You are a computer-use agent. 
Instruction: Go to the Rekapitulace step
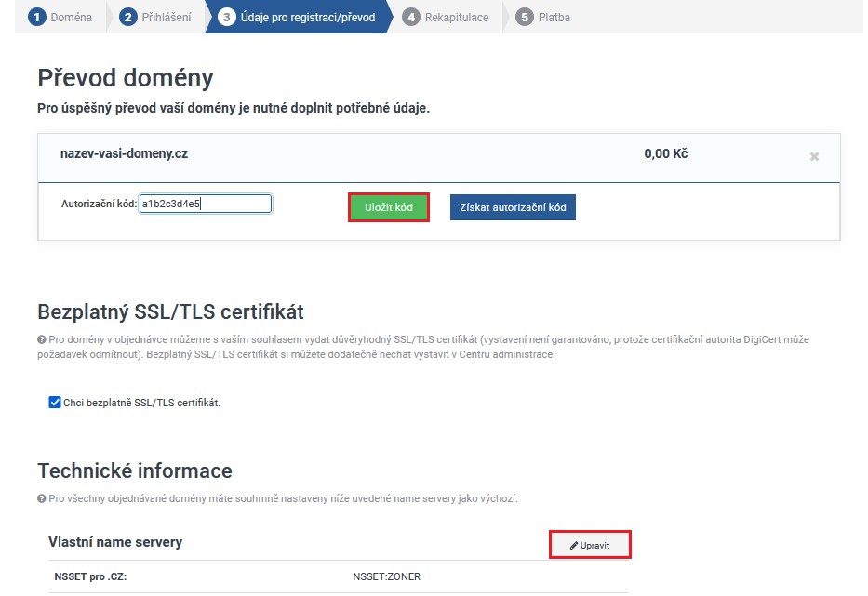(x=456, y=17)
